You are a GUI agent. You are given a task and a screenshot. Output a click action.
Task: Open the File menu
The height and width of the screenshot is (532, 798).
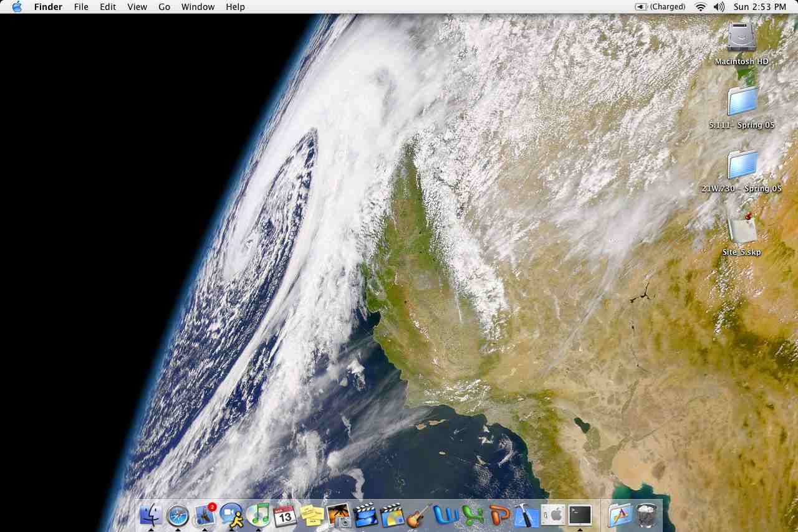click(x=81, y=7)
